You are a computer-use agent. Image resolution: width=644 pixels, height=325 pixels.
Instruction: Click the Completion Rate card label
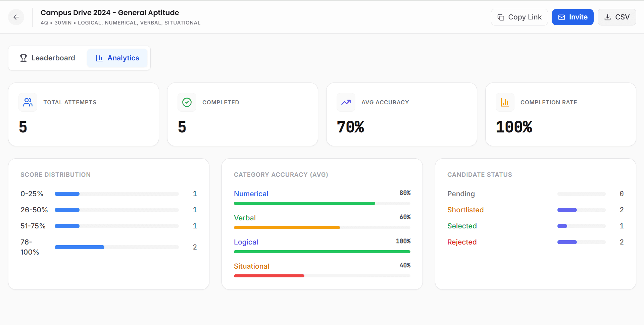click(x=549, y=102)
